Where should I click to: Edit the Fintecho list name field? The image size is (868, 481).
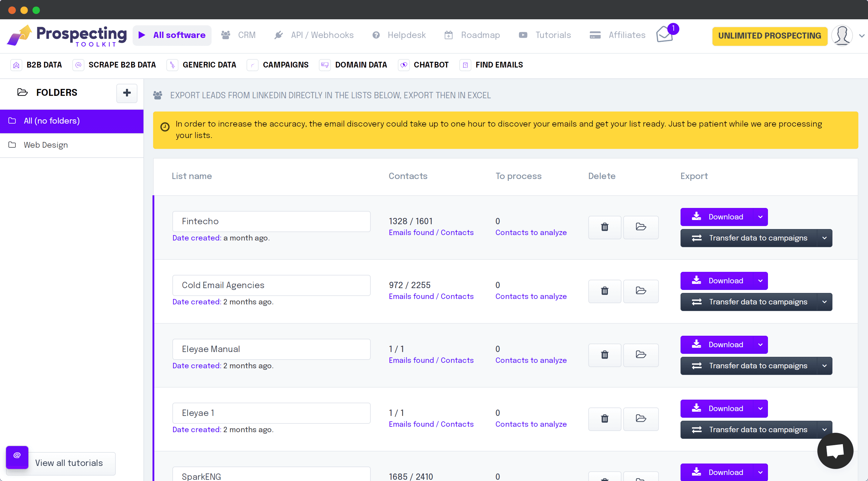pyautogui.click(x=271, y=222)
